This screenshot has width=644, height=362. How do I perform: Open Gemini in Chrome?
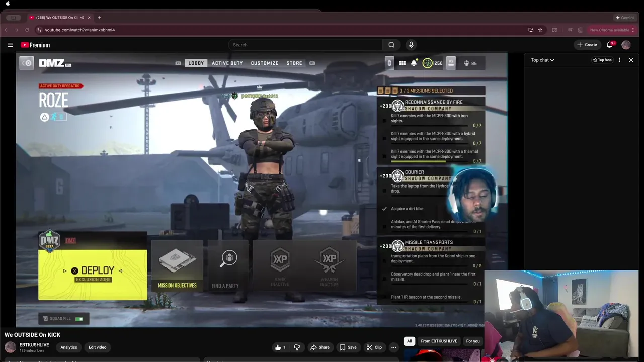(x=625, y=18)
